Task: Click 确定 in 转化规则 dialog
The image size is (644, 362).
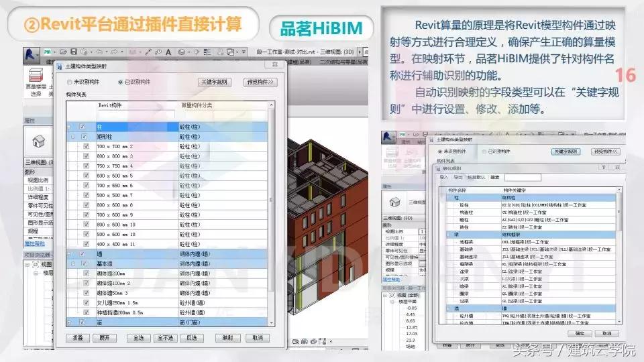Action: 580,333
